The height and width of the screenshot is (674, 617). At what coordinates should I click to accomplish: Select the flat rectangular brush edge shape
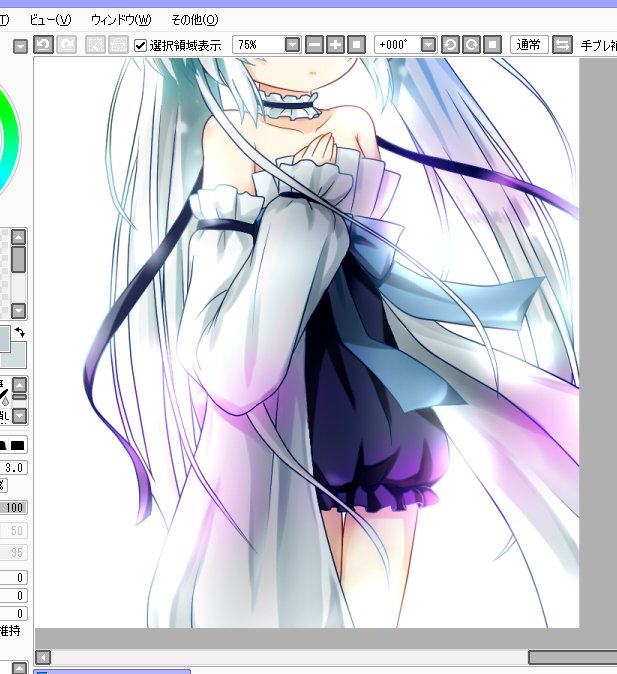(x=18, y=445)
